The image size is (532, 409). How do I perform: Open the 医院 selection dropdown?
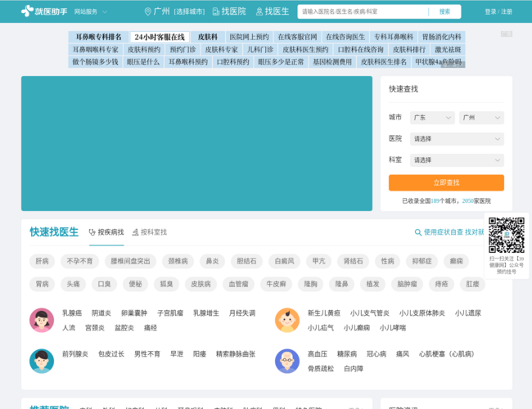pyautogui.click(x=457, y=139)
